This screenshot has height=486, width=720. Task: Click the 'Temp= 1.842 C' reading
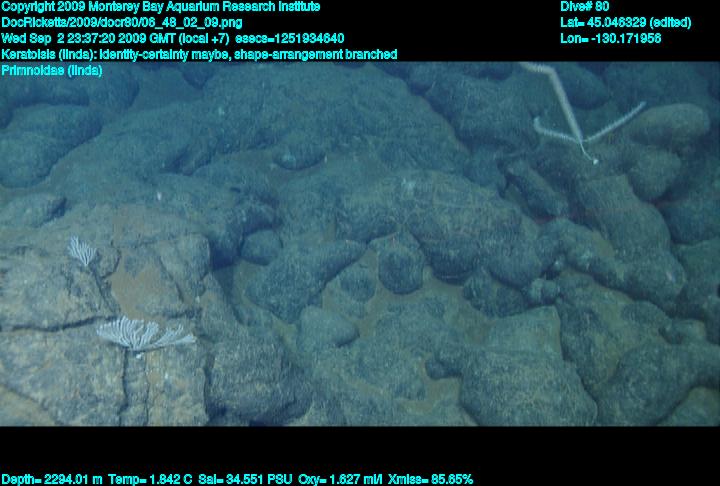point(150,480)
